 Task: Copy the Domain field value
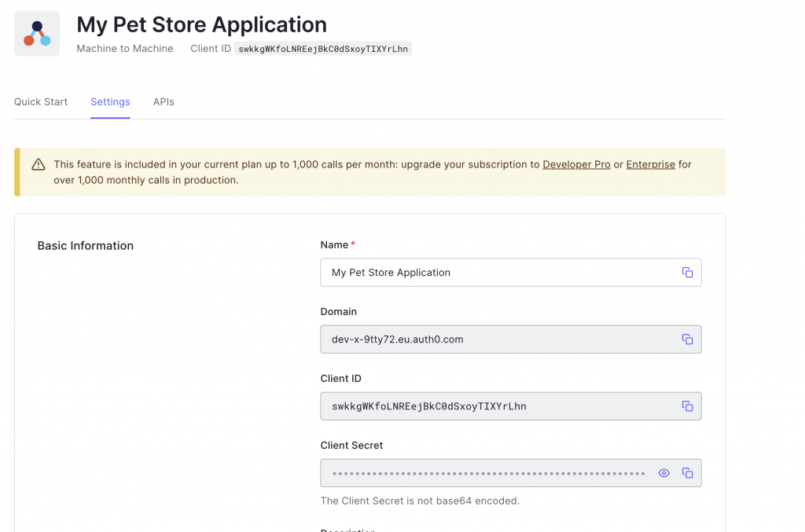pos(687,339)
